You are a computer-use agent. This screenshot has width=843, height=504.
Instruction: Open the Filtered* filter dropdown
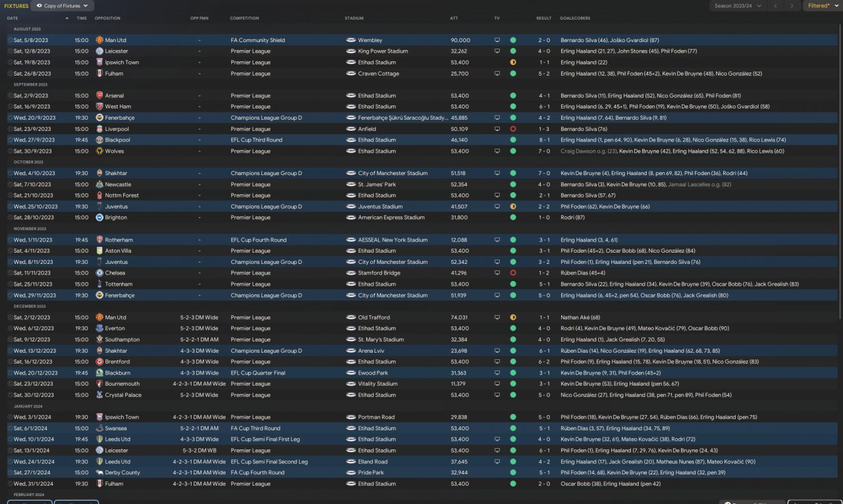pos(822,6)
